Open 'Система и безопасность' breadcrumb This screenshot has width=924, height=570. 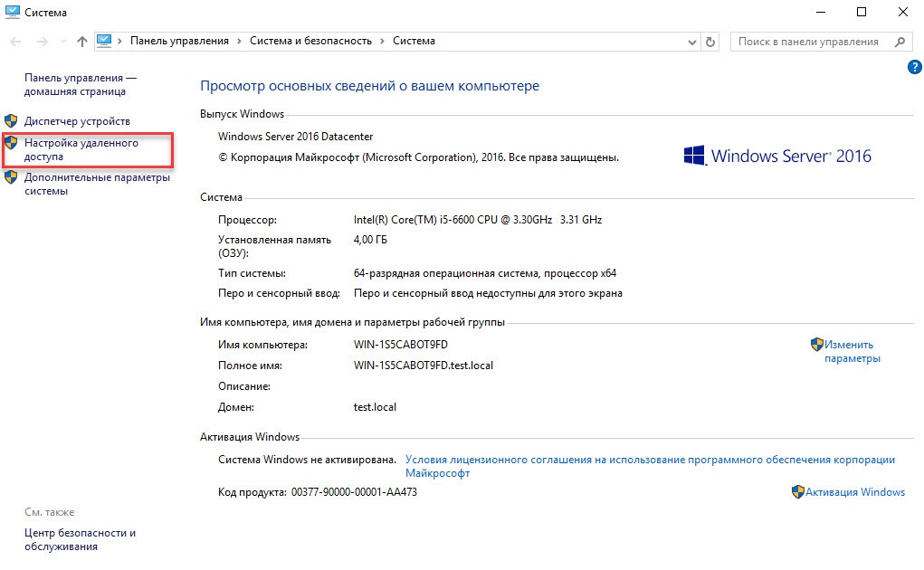(x=310, y=41)
